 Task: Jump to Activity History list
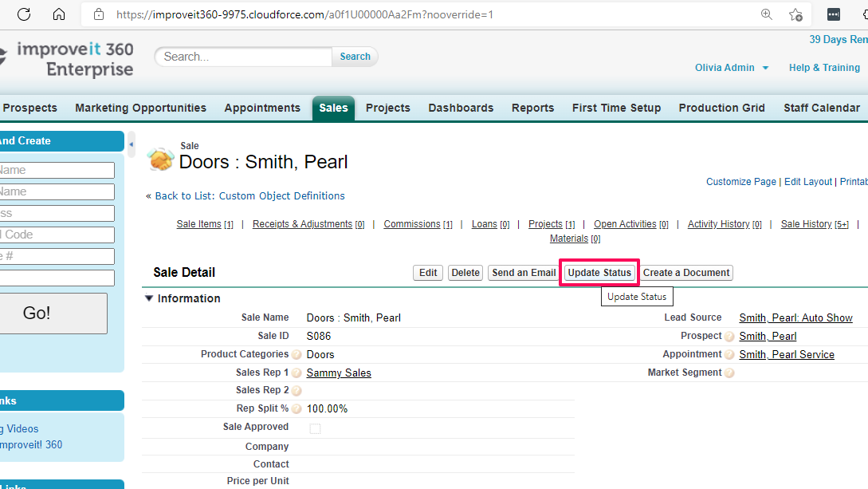[725, 224]
